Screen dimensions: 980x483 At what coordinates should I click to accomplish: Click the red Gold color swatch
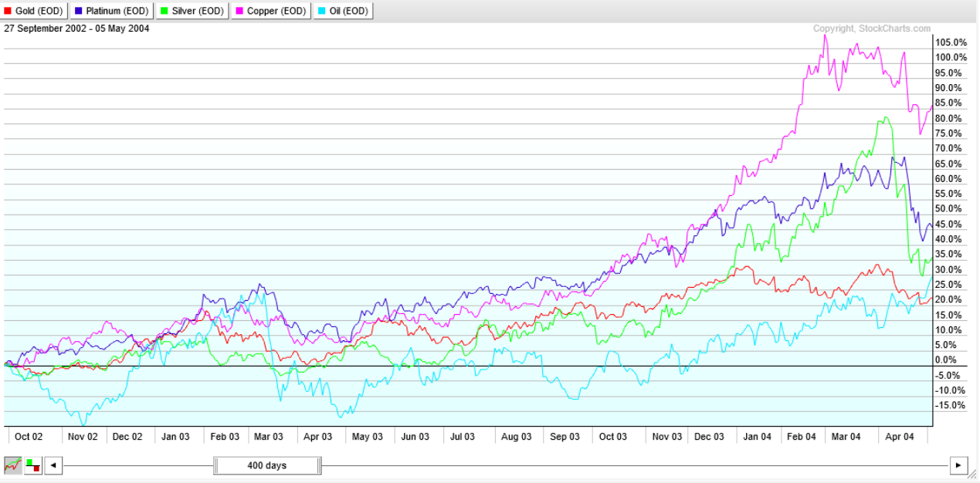(x=8, y=11)
